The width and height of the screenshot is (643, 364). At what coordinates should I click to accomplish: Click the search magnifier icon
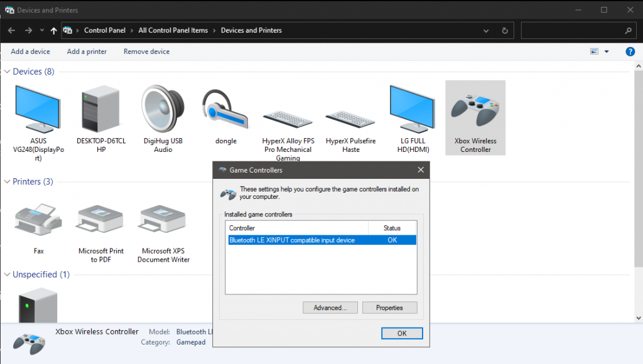tap(628, 30)
